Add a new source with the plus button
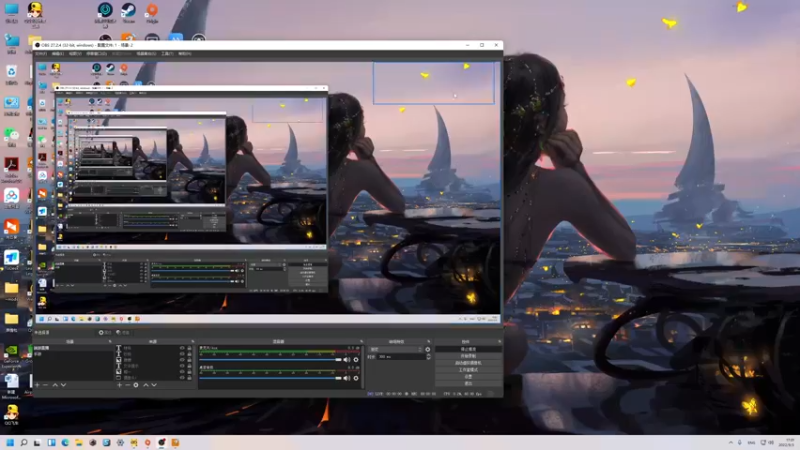Image resolution: width=800 pixels, height=450 pixels. [119, 385]
